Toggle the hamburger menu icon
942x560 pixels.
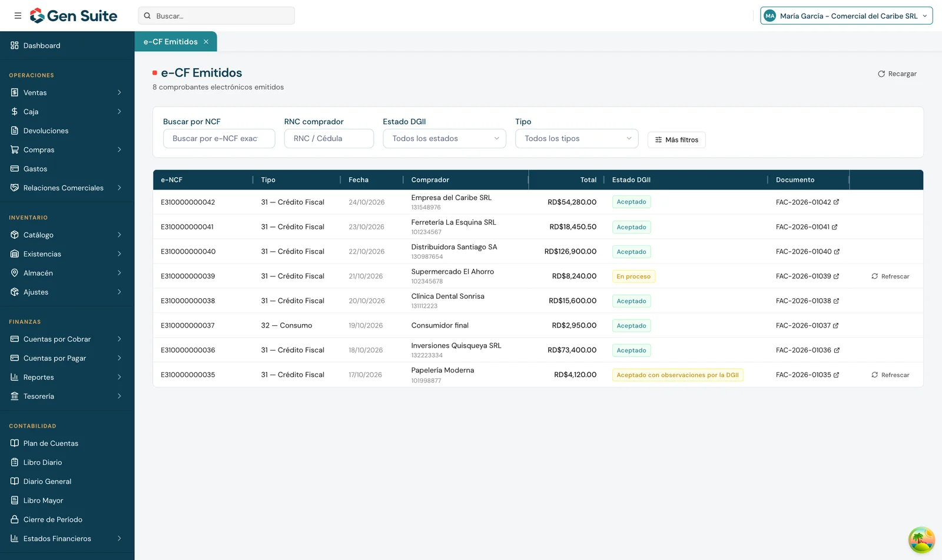click(18, 16)
